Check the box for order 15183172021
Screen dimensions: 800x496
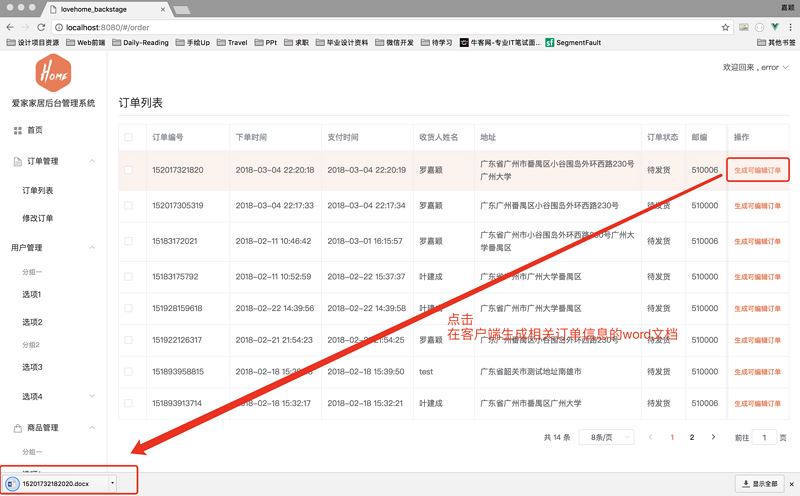[x=129, y=241]
